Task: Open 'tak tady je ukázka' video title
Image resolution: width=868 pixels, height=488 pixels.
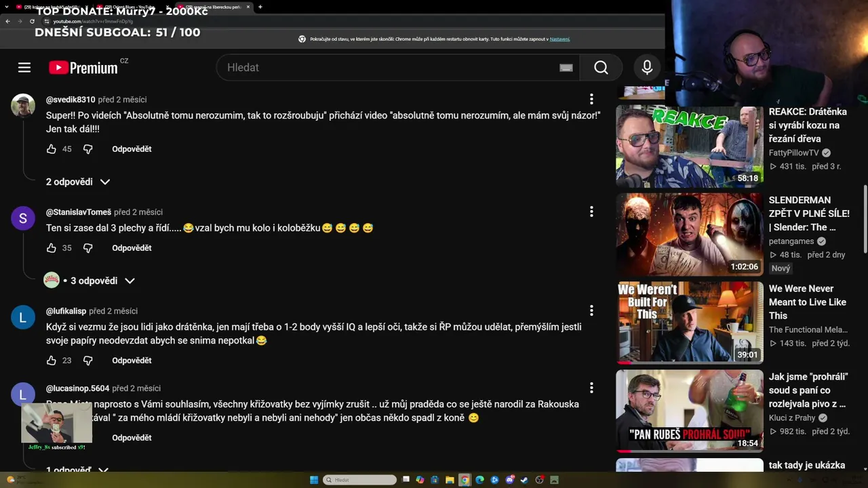Action: [807, 466]
